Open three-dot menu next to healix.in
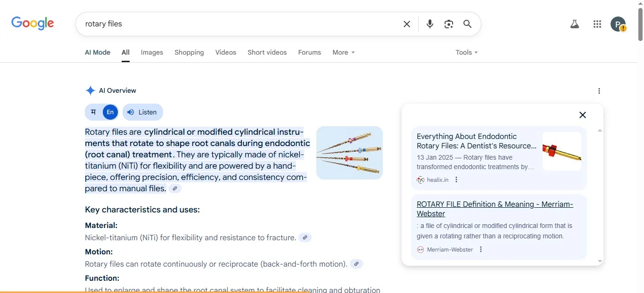 tap(456, 179)
